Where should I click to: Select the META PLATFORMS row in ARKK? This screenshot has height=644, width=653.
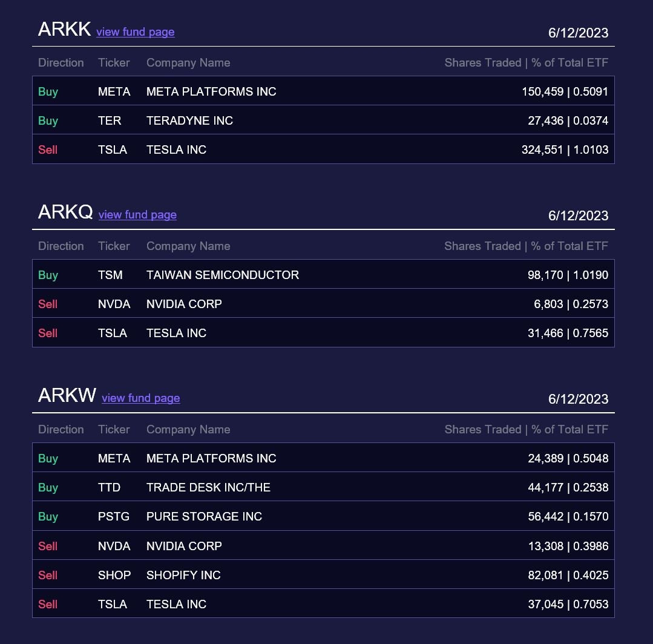tap(323, 91)
